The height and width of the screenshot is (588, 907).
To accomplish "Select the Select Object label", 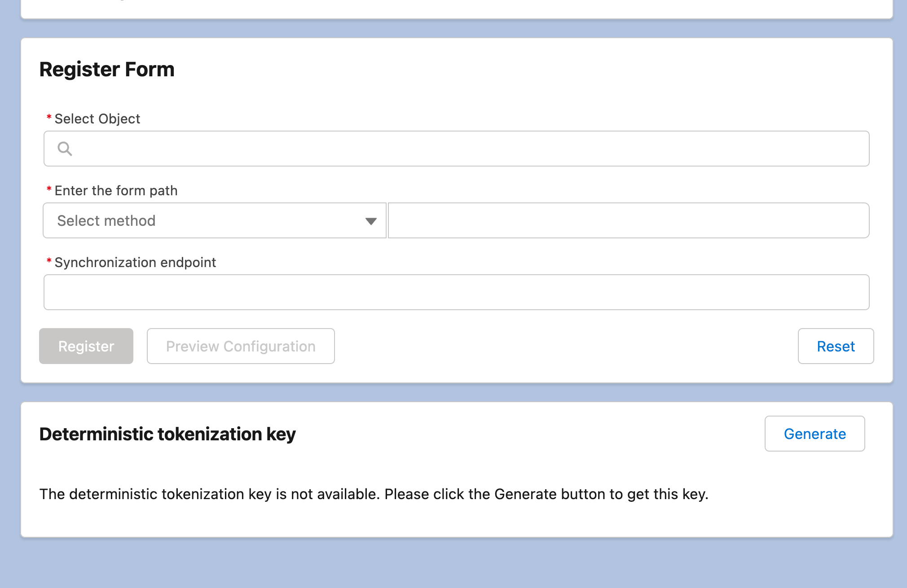I will click(x=97, y=118).
